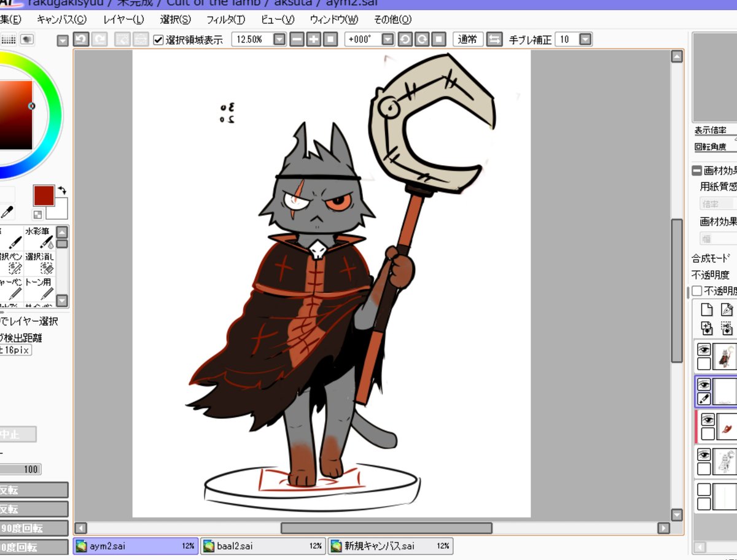Toggle the lower checkbox of the top layer
Image resolution: width=737 pixels, height=560 pixels.
(x=704, y=364)
